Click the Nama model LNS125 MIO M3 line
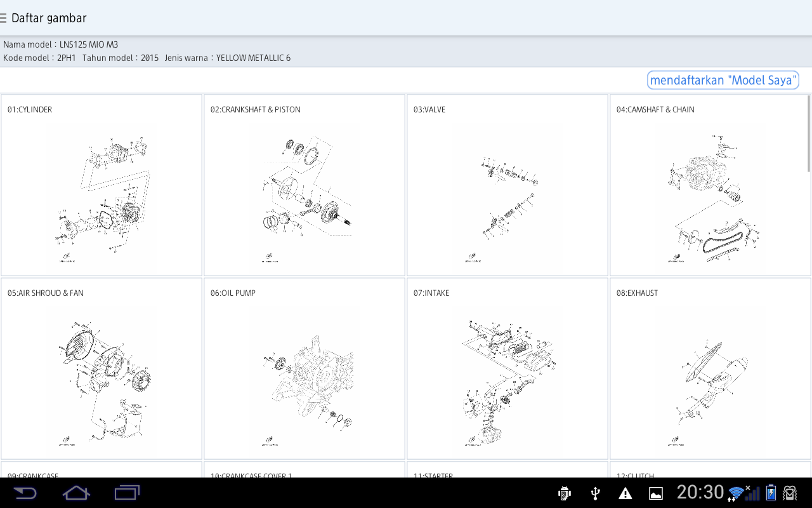This screenshot has width=812, height=508. pos(61,44)
